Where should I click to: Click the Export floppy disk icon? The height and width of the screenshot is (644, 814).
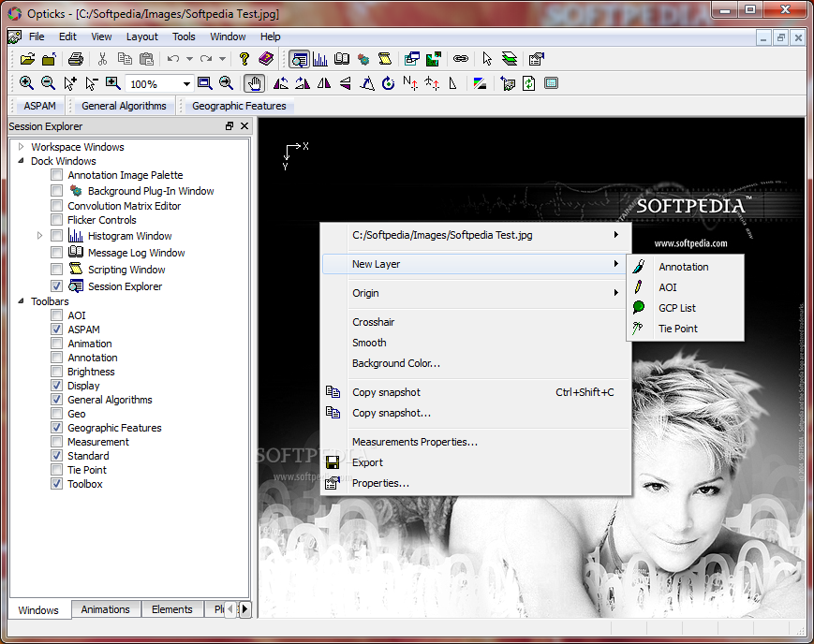pyautogui.click(x=333, y=462)
